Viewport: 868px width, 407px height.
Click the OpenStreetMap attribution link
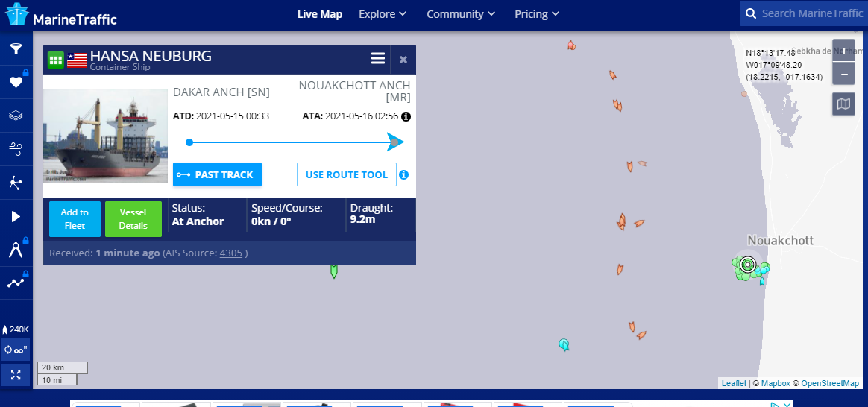tap(830, 383)
